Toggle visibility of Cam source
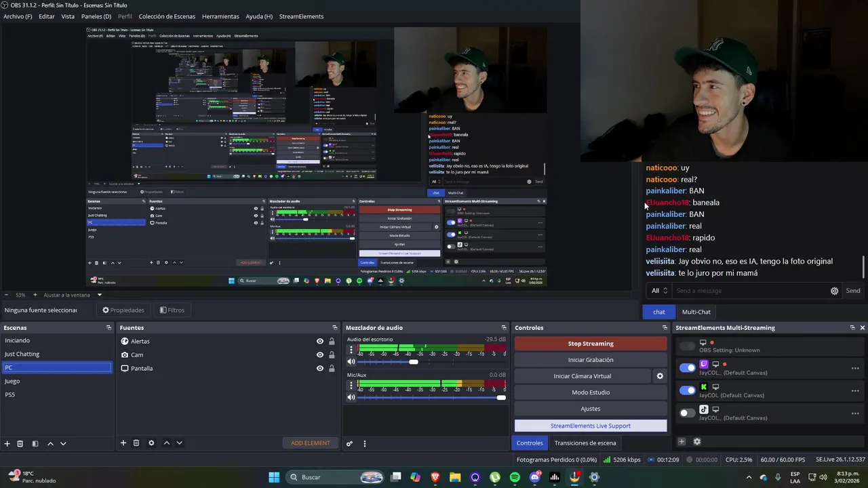Image resolution: width=868 pixels, height=488 pixels. coord(320,355)
